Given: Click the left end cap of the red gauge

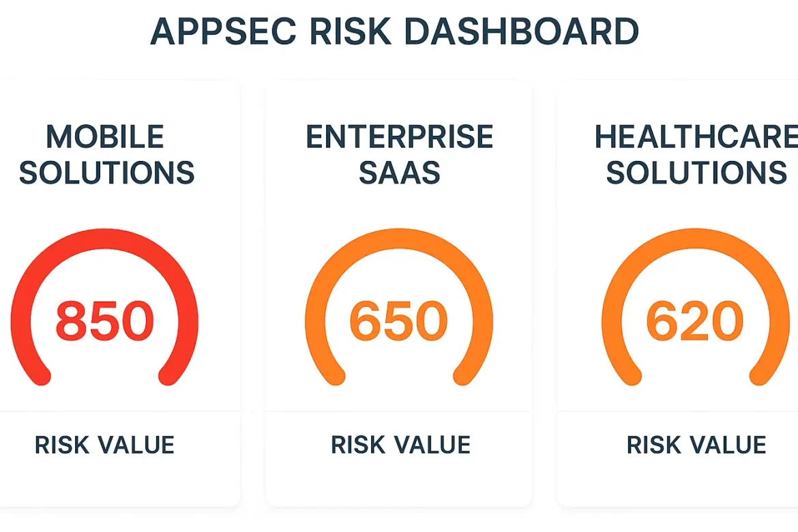Looking at the screenshot, I should coord(42,376).
